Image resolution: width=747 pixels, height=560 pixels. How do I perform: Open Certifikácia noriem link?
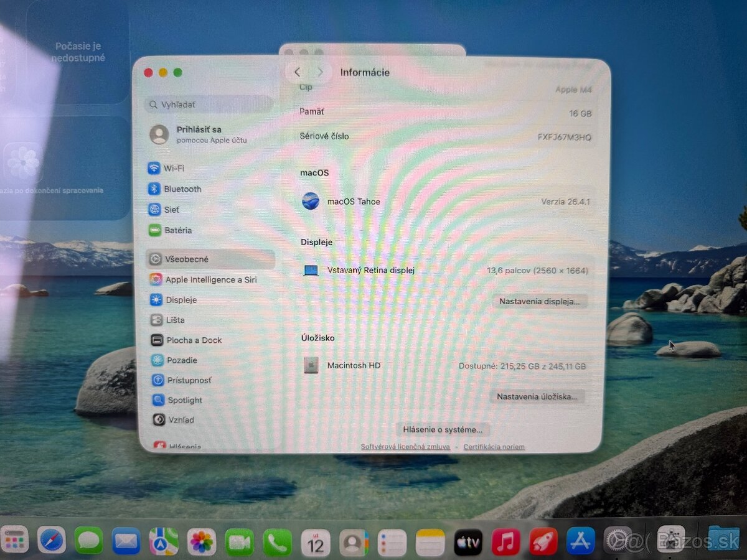coord(494,447)
